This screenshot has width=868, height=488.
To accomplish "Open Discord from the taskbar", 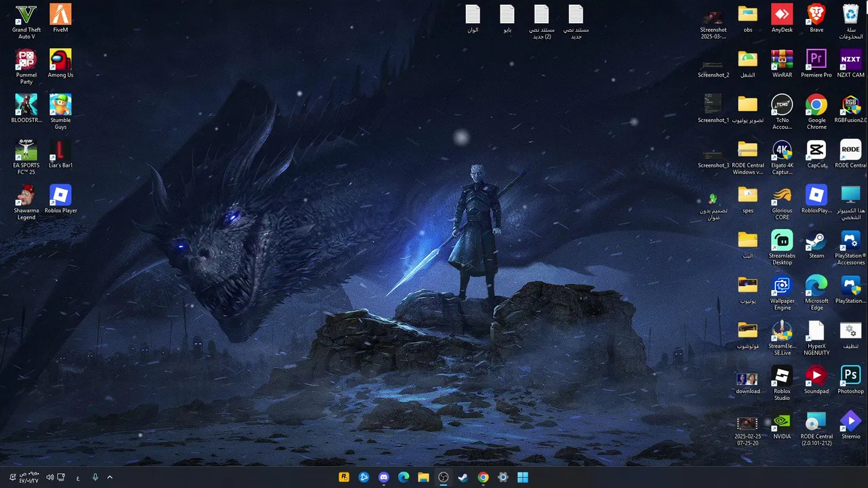I will tap(384, 477).
